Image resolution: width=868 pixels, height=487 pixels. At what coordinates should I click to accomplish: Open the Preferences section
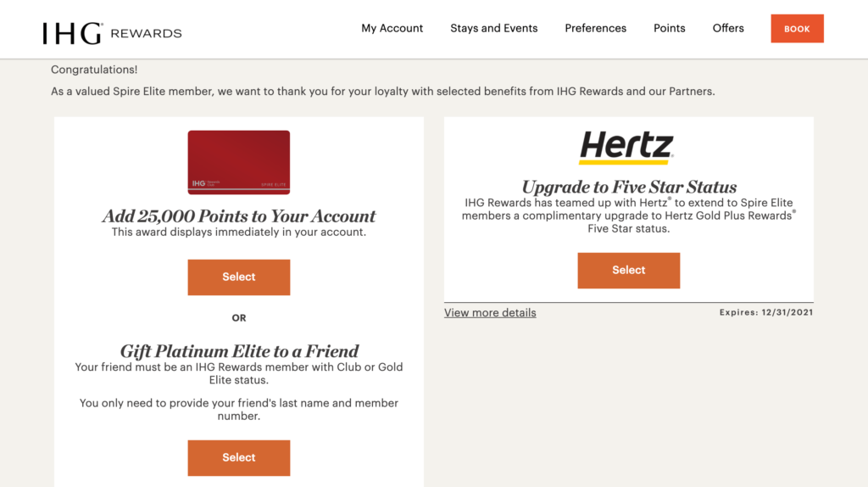(x=596, y=28)
